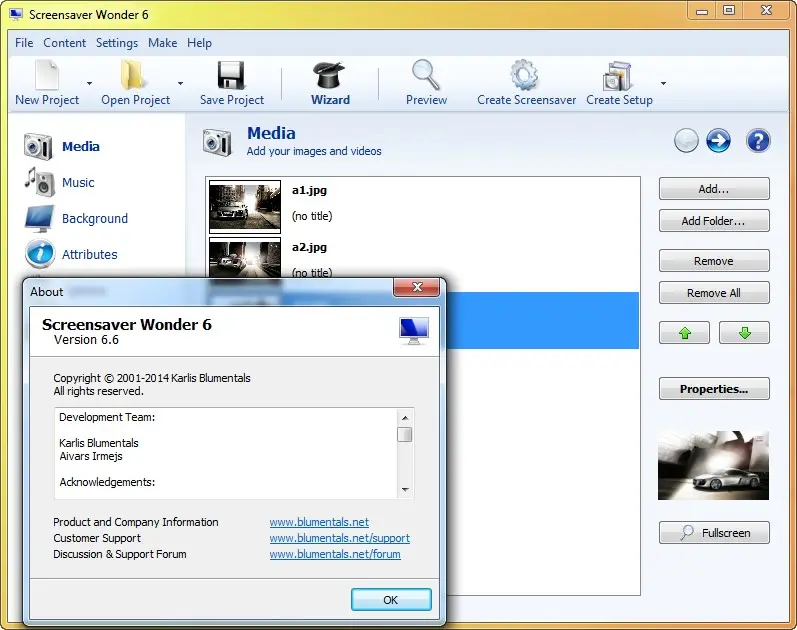The height and width of the screenshot is (630, 797).
Task: Move item down with green arrow
Action: pyautogui.click(x=745, y=333)
